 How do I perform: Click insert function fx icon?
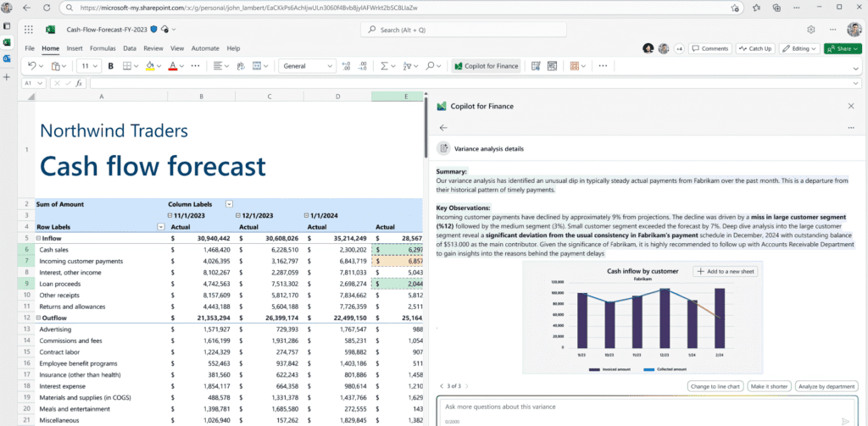click(x=79, y=83)
